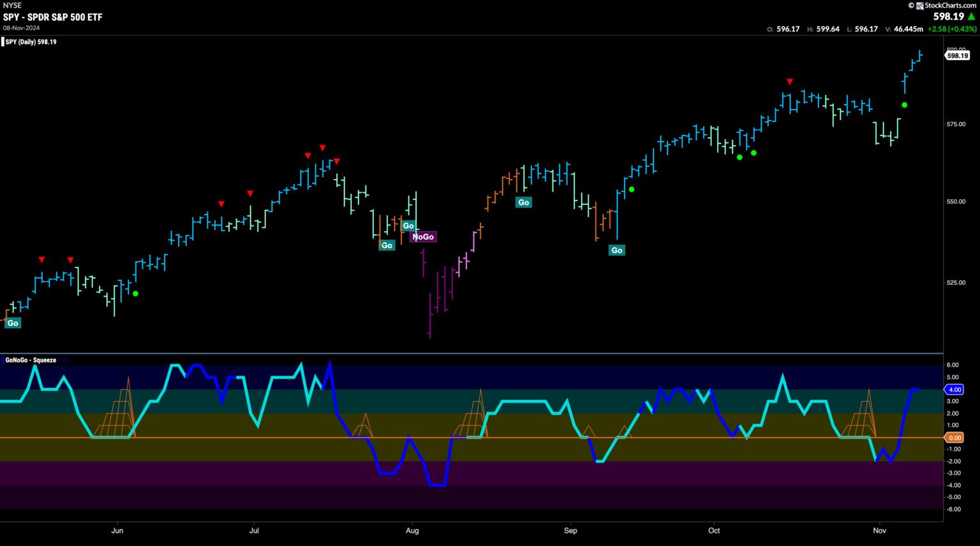The width and height of the screenshot is (980, 546).
Task: Select the SPY (Daily) legend label
Action: click(31, 42)
